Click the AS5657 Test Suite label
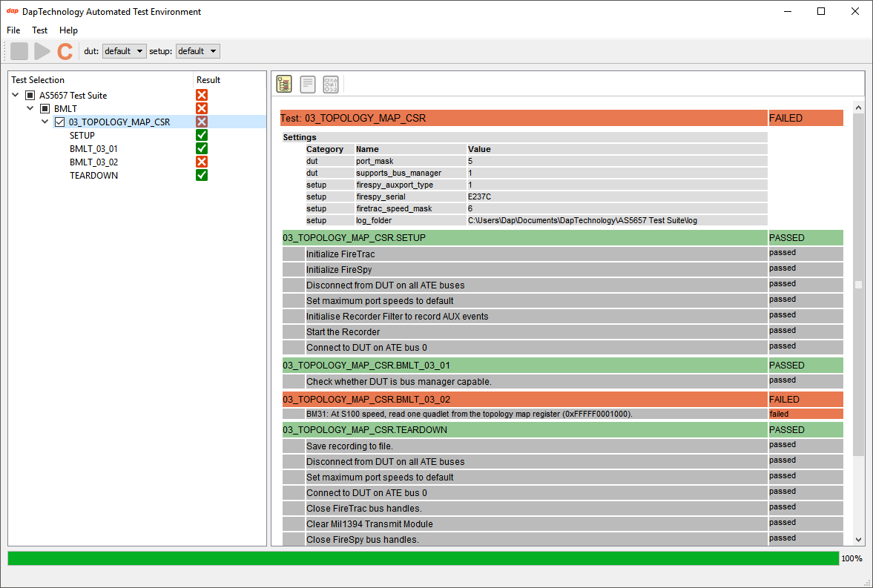The image size is (873, 588). (x=73, y=95)
